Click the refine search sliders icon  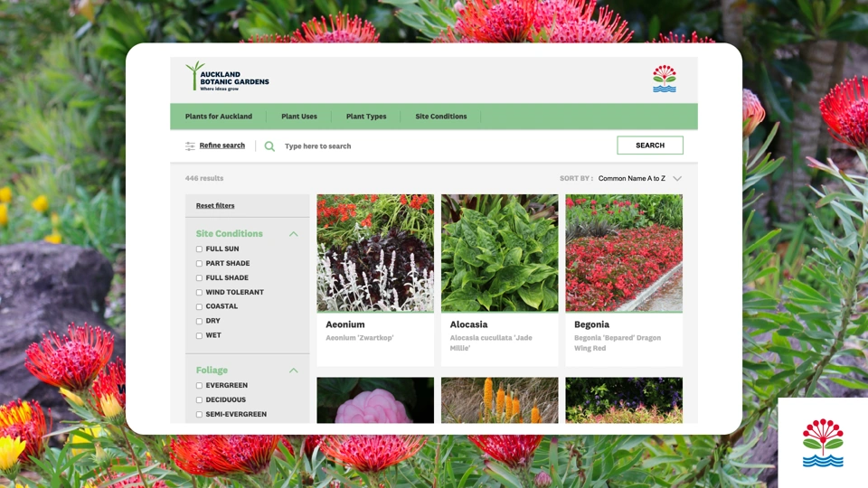click(x=190, y=145)
